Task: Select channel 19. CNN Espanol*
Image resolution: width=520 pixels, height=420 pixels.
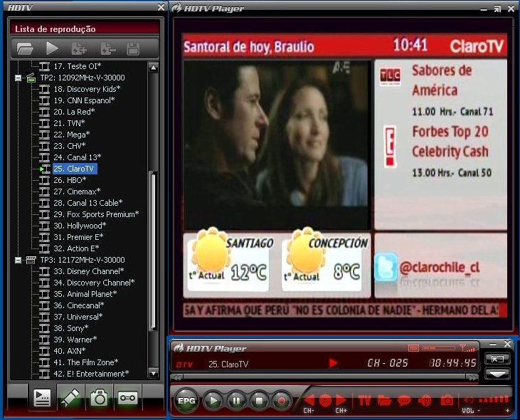Action: 84,100
